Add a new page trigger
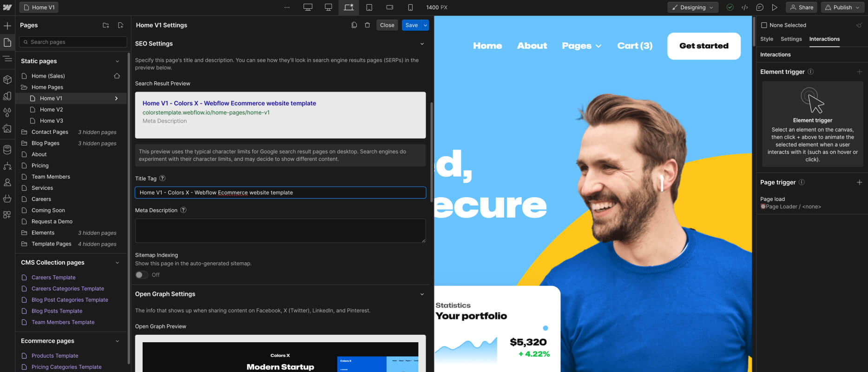The height and width of the screenshot is (372, 868). coord(860,182)
